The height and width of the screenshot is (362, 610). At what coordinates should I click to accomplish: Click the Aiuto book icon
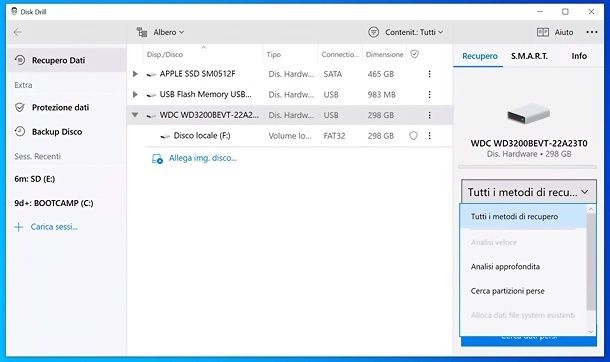(x=543, y=32)
